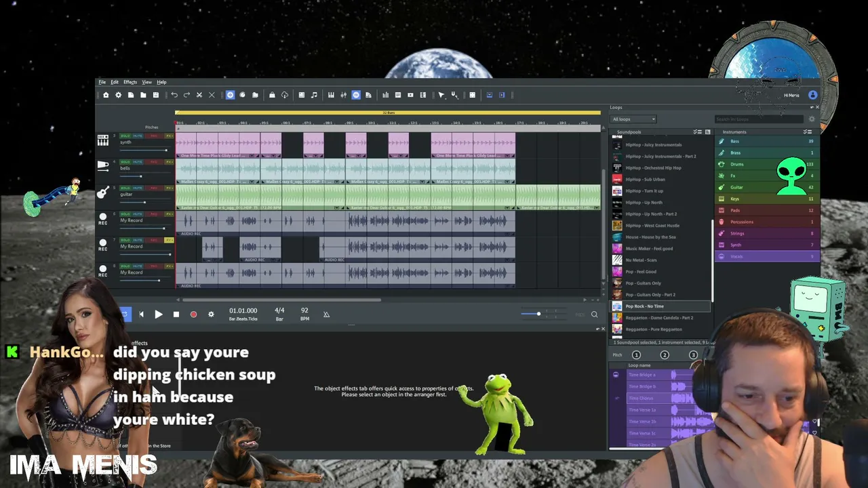Click the red Record button in transport

point(193,314)
